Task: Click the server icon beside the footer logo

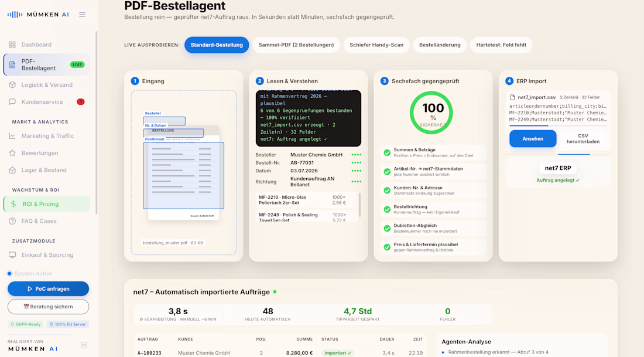Action: pyautogui.click(x=84, y=345)
